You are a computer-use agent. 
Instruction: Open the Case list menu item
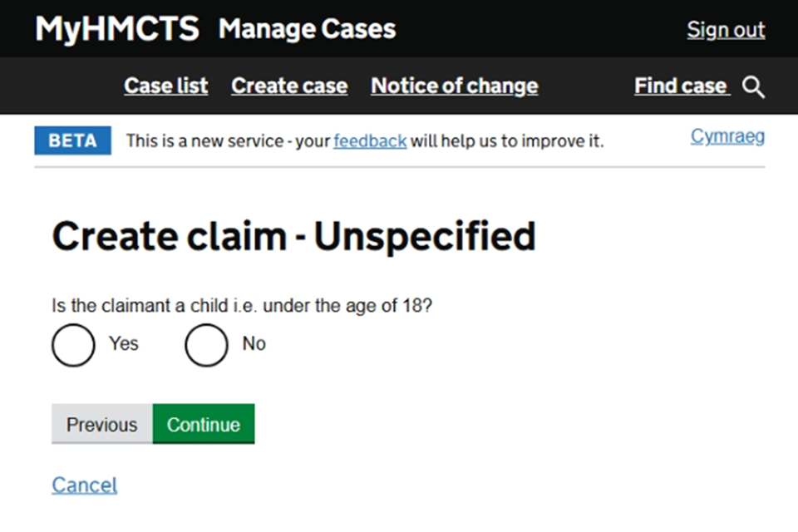(166, 86)
